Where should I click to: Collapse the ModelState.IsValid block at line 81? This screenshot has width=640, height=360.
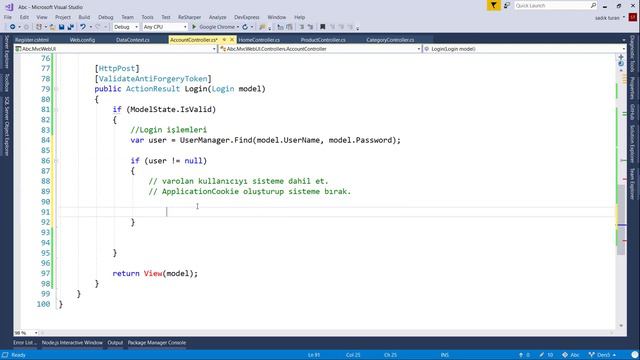(56, 109)
